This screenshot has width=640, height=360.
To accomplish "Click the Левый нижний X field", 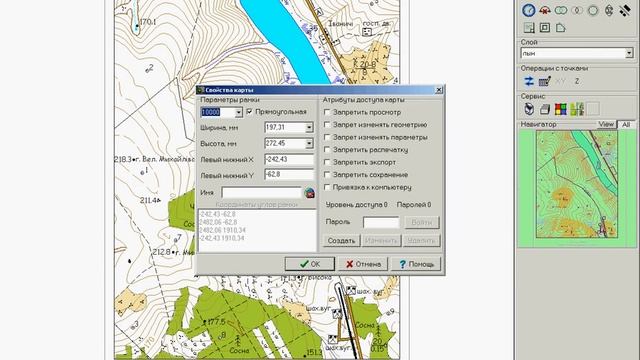I will tap(289, 160).
